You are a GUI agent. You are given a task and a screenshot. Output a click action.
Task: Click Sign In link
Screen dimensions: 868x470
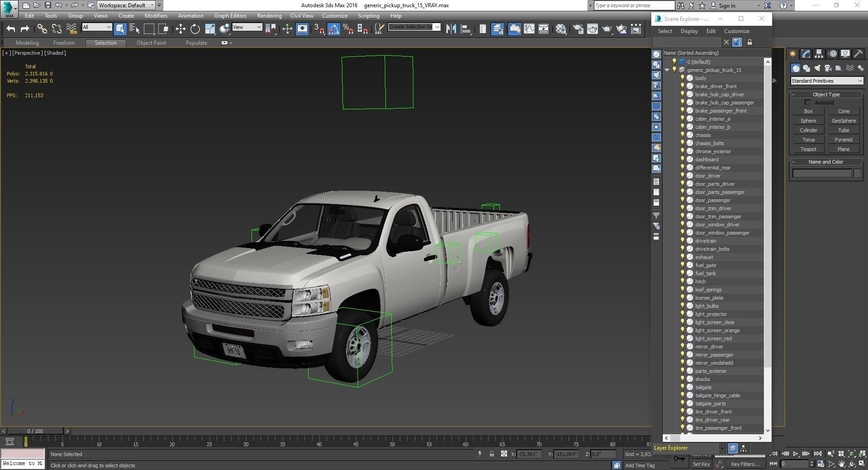[x=727, y=6]
